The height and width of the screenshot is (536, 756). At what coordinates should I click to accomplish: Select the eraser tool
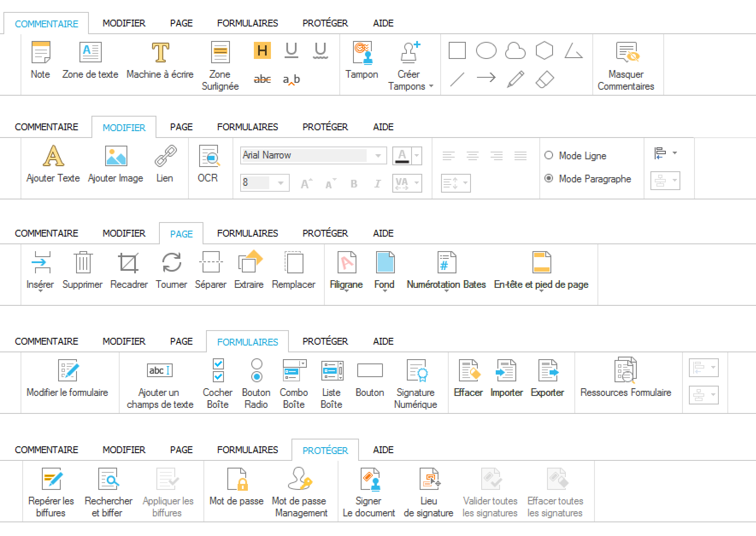tap(544, 79)
